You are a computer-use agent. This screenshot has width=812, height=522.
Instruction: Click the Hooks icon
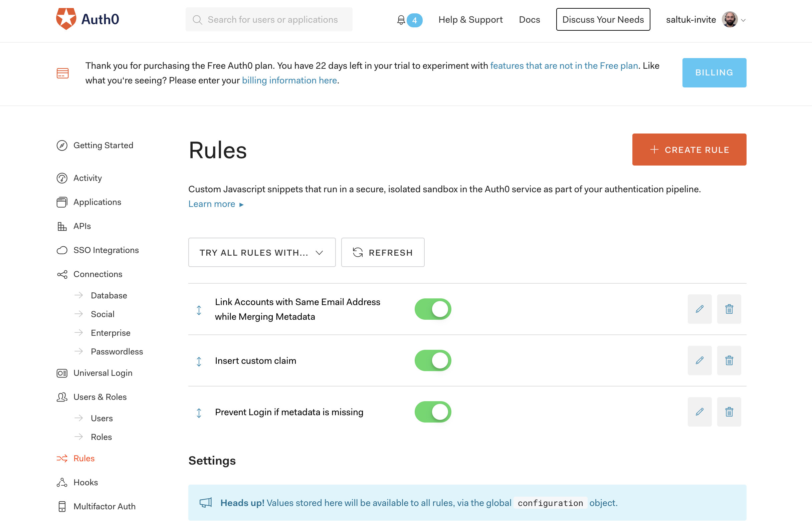[x=62, y=482]
